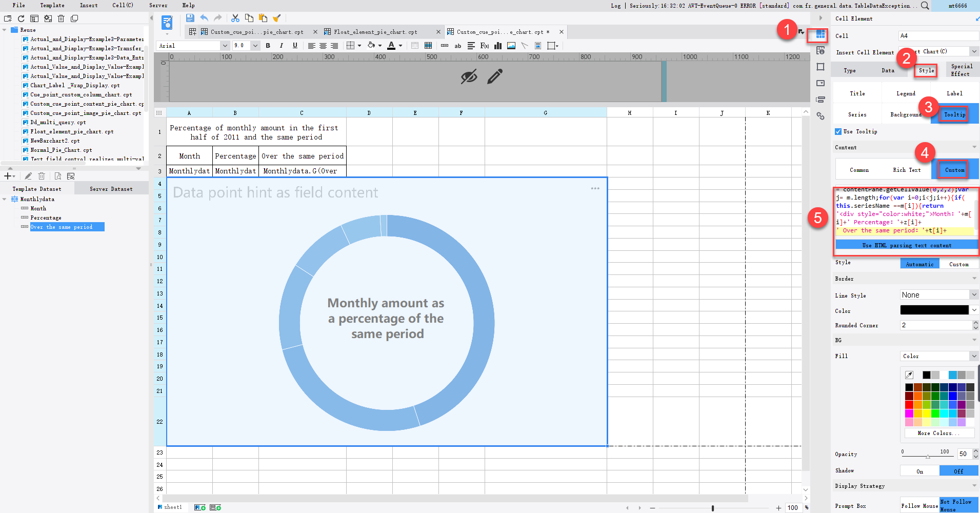The height and width of the screenshot is (513, 980).
Task: Undo the last action
Action: coord(204,18)
